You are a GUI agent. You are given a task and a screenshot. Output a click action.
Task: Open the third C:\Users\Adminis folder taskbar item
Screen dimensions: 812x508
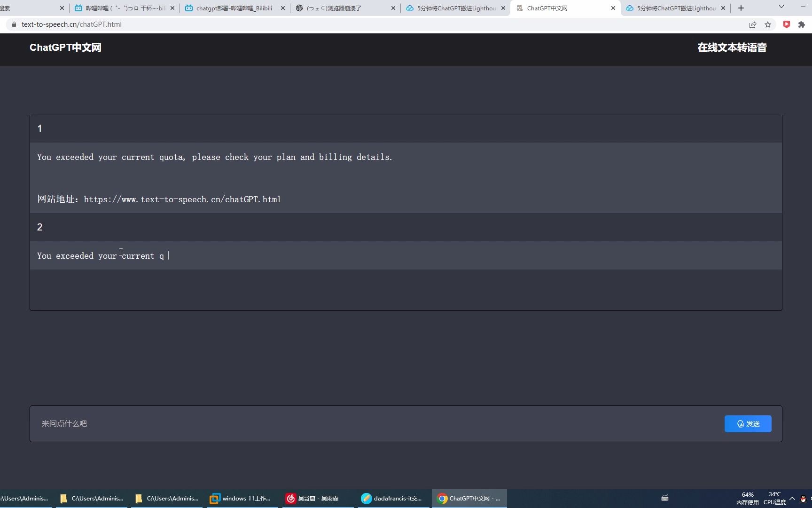click(x=167, y=498)
